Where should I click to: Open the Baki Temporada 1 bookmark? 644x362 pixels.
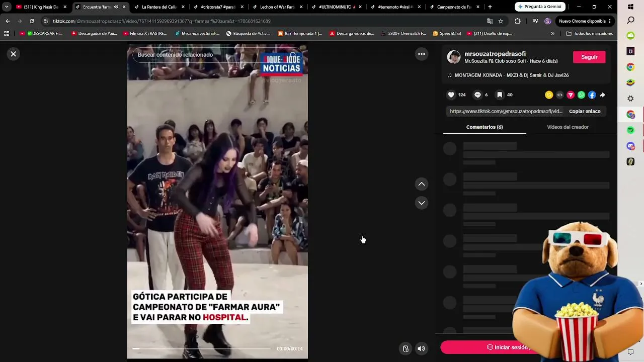[x=300, y=34]
